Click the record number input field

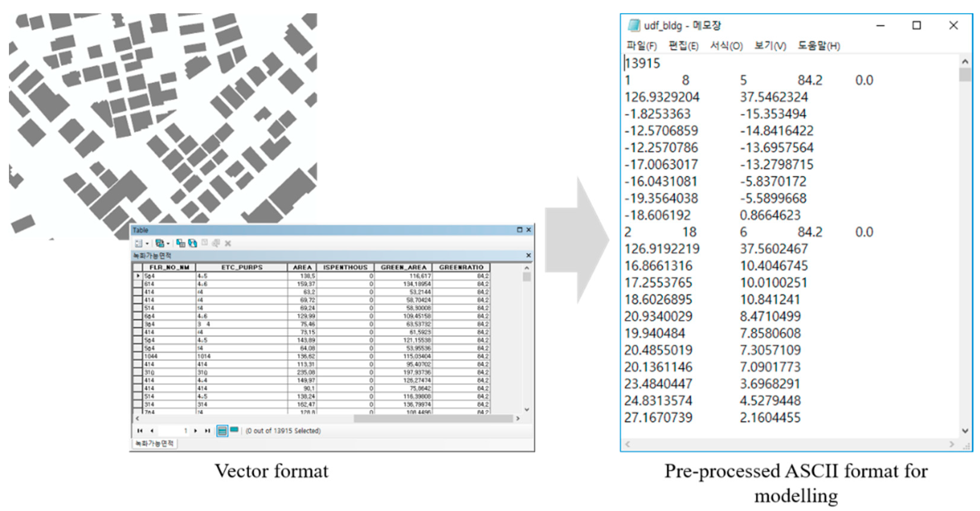point(173,431)
